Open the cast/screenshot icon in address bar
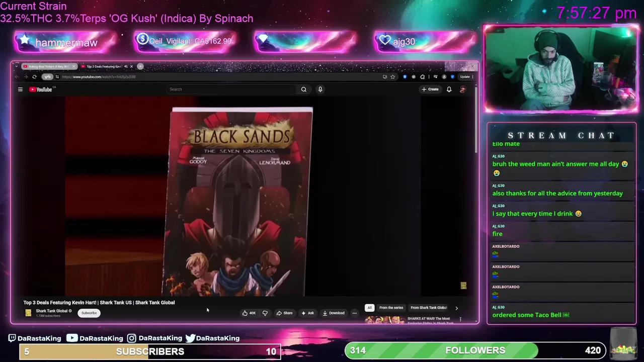The width and height of the screenshot is (644, 362). 385,77
